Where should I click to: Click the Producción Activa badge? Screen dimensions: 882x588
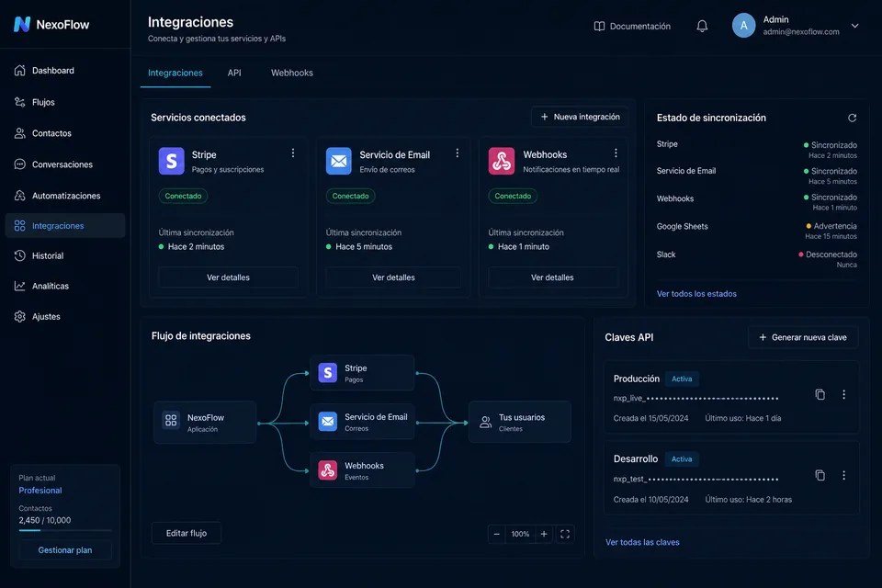[682, 379]
